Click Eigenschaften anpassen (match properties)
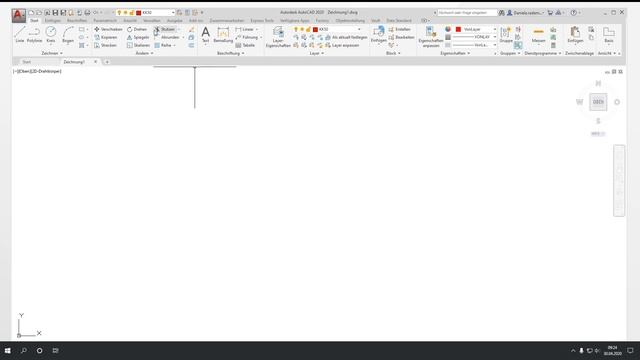The width and height of the screenshot is (640, 360). click(x=431, y=37)
